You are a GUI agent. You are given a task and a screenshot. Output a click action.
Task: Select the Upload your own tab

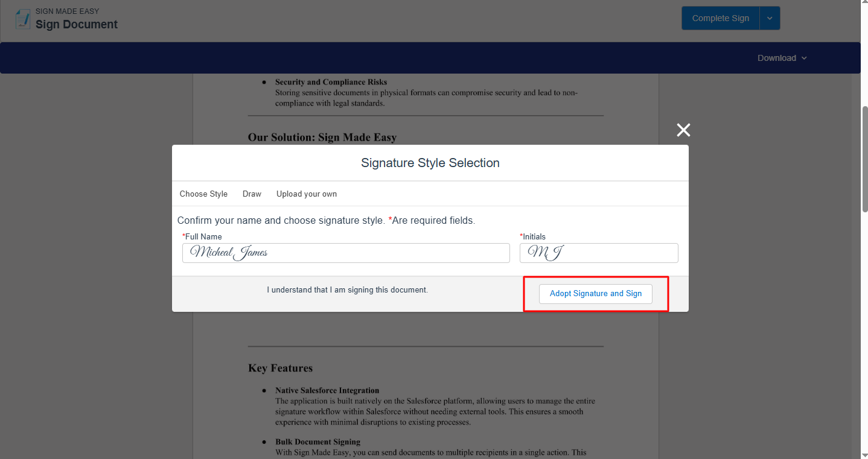pos(307,194)
